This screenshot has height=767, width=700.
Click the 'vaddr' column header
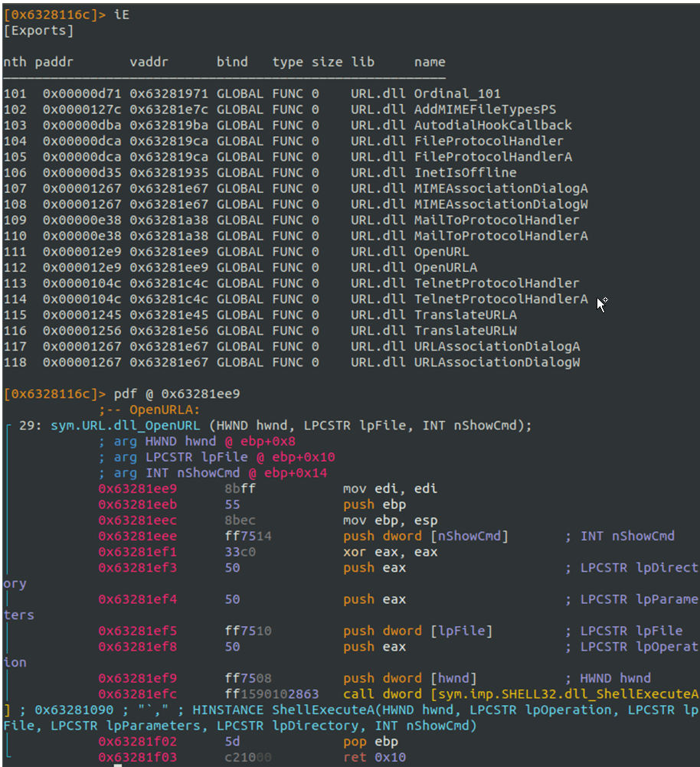149,62
